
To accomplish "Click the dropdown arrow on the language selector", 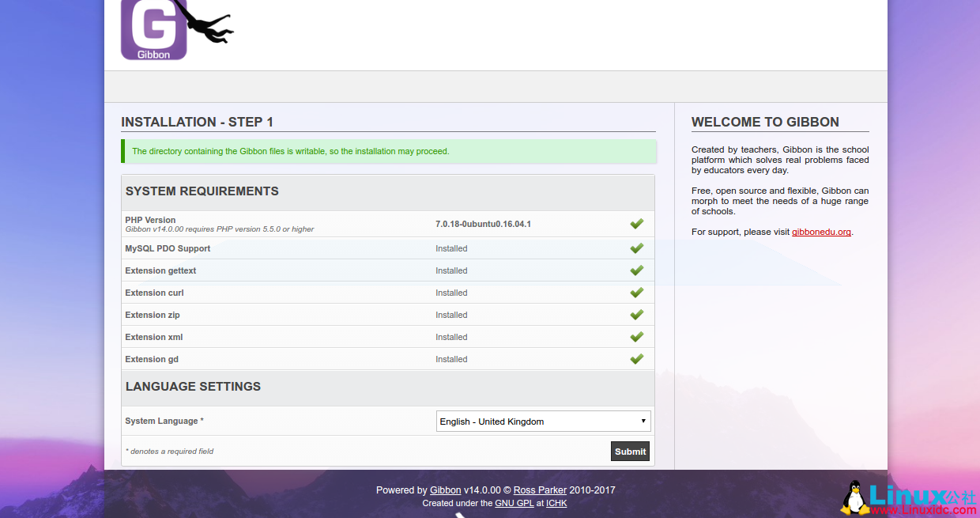I will click(x=643, y=421).
